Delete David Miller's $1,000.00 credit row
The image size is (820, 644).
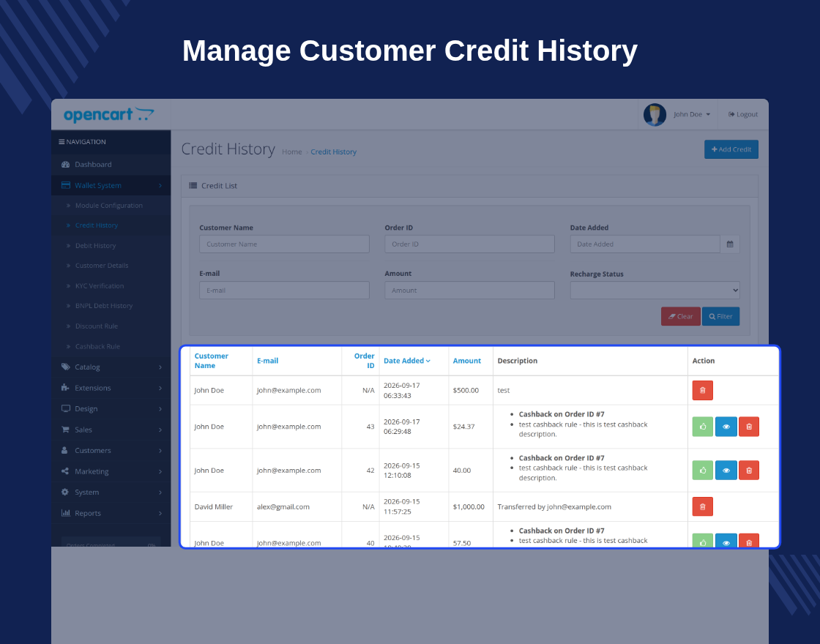point(702,506)
